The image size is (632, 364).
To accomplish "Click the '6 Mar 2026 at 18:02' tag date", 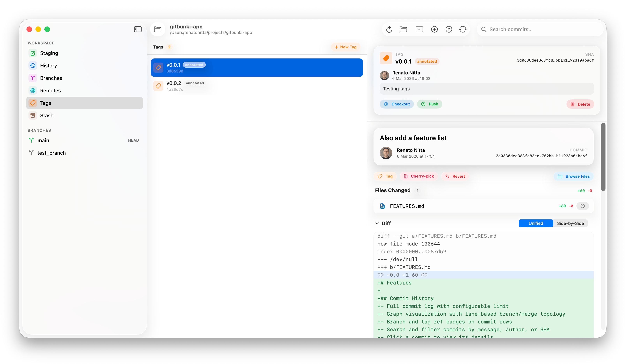I will coord(411,79).
